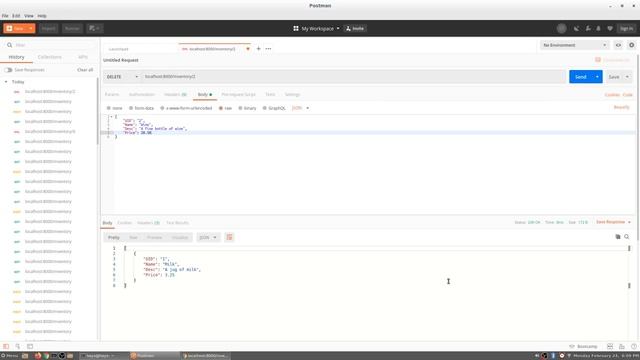Click the Invite button

[355, 29]
